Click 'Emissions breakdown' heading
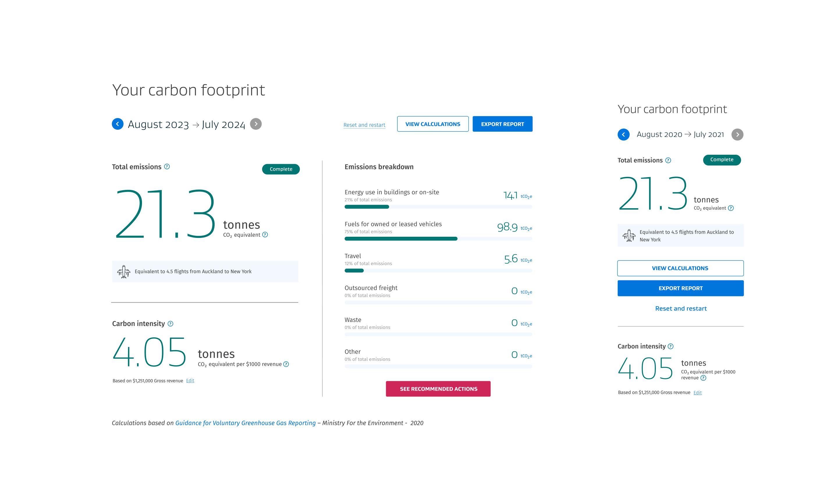The width and height of the screenshot is (838, 504). click(x=379, y=167)
